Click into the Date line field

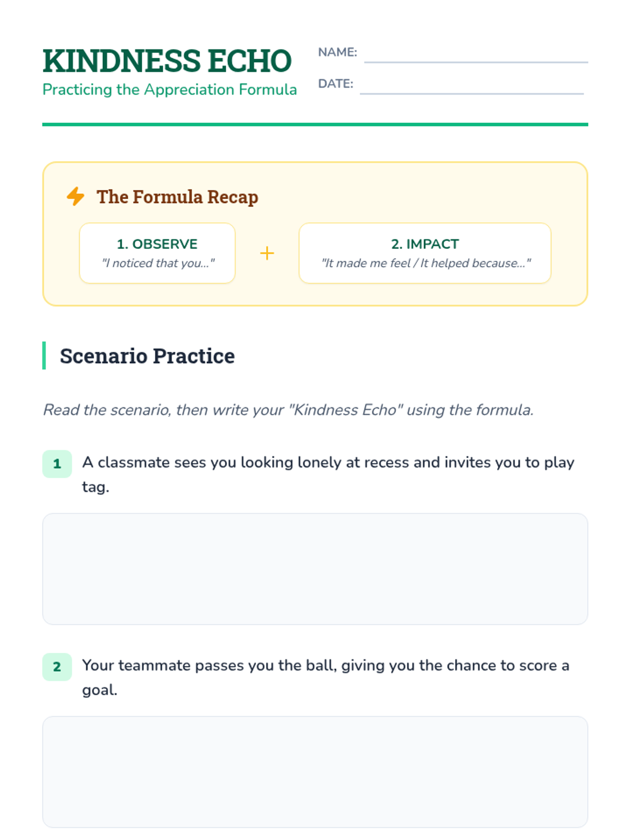471,86
